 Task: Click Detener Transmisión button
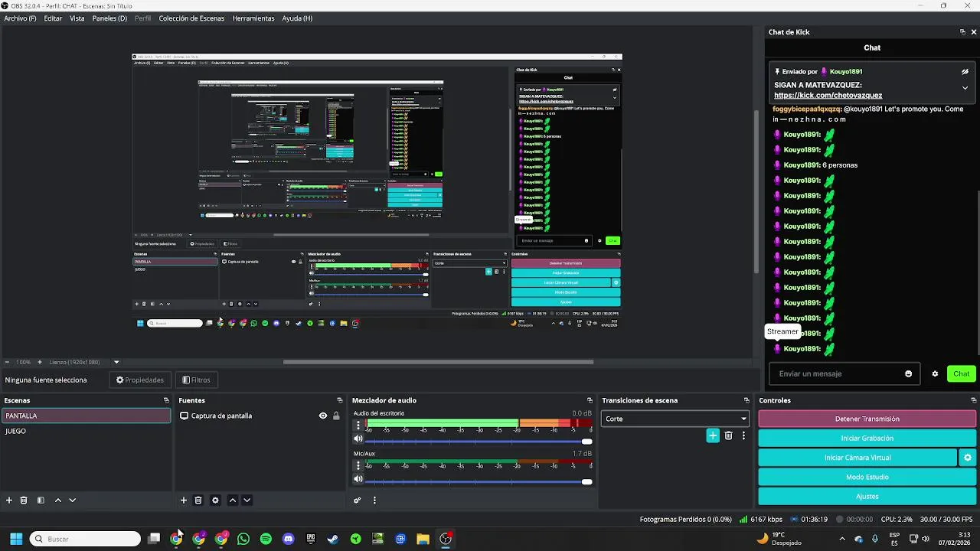click(x=867, y=419)
